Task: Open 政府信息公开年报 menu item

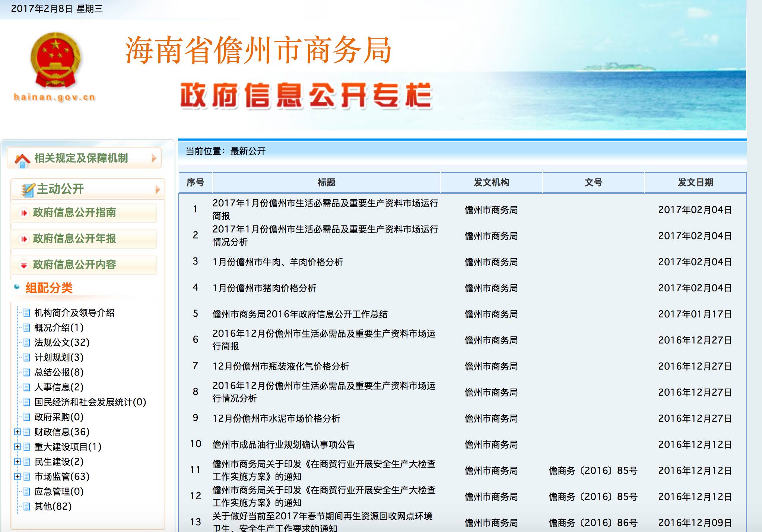Action: pos(74,239)
